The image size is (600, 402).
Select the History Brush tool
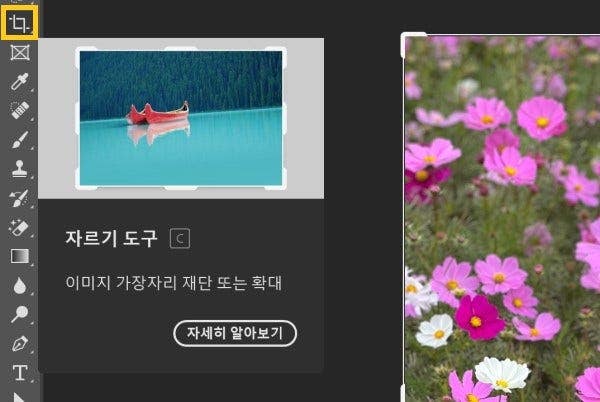click(x=20, y=198)
